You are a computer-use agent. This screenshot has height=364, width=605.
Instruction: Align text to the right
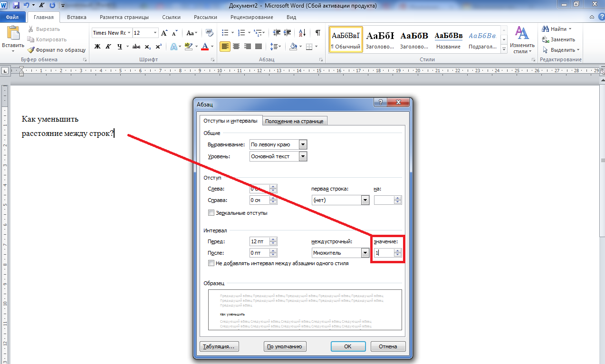click(x=248, y=47)
